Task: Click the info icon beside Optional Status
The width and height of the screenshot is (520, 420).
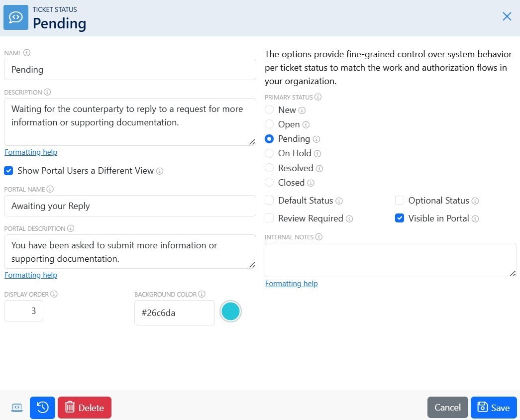Action: [475, 201]
